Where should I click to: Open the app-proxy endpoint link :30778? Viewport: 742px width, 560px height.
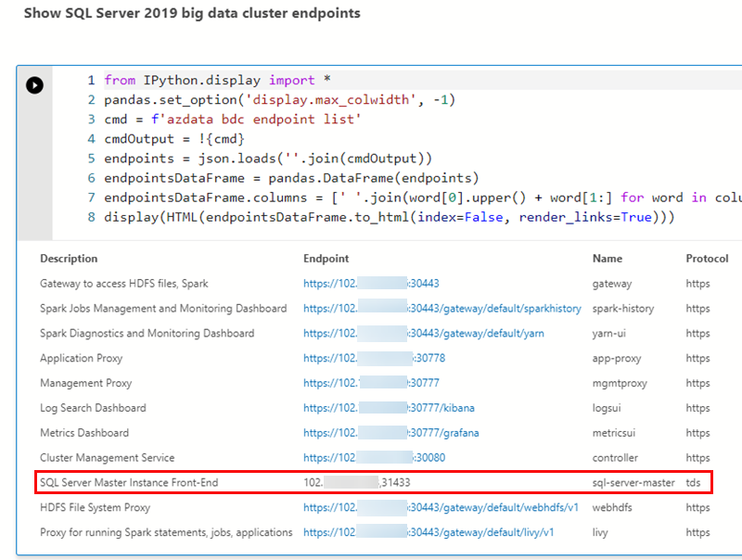(x=375, y=358)
